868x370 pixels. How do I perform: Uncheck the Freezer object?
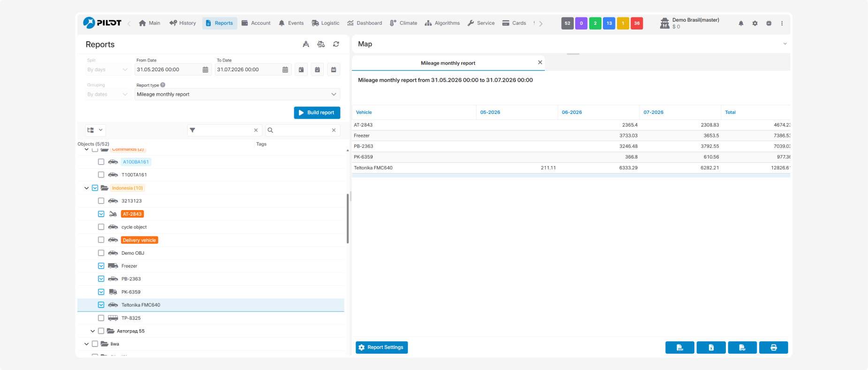point(101,266)
